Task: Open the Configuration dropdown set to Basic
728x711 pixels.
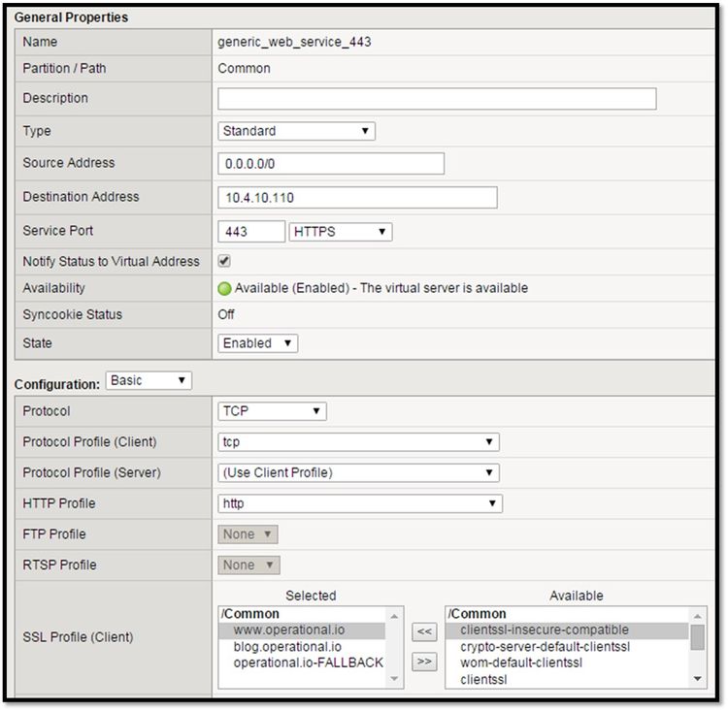Action: [149, 380]
